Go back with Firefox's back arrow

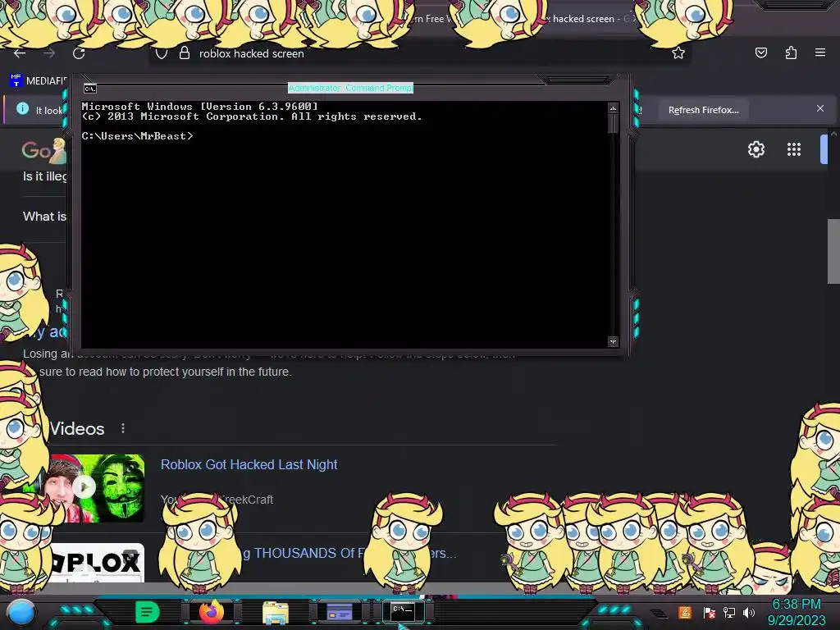(20, 53)
